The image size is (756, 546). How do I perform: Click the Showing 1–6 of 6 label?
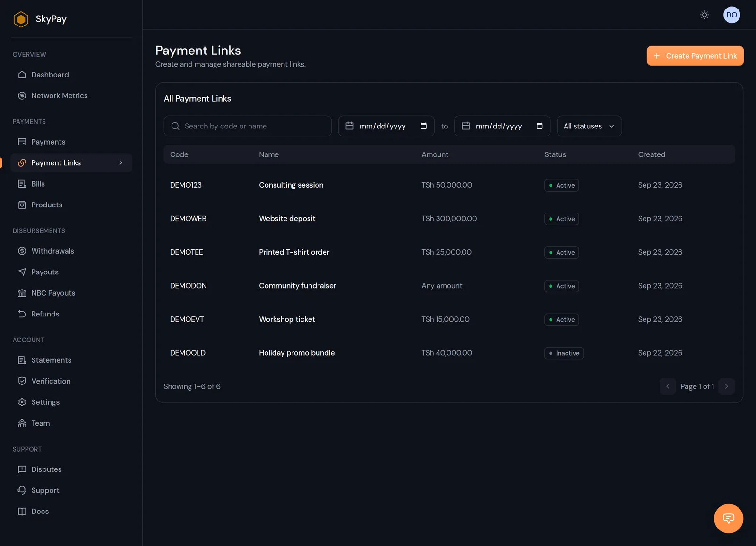point(192,386)
